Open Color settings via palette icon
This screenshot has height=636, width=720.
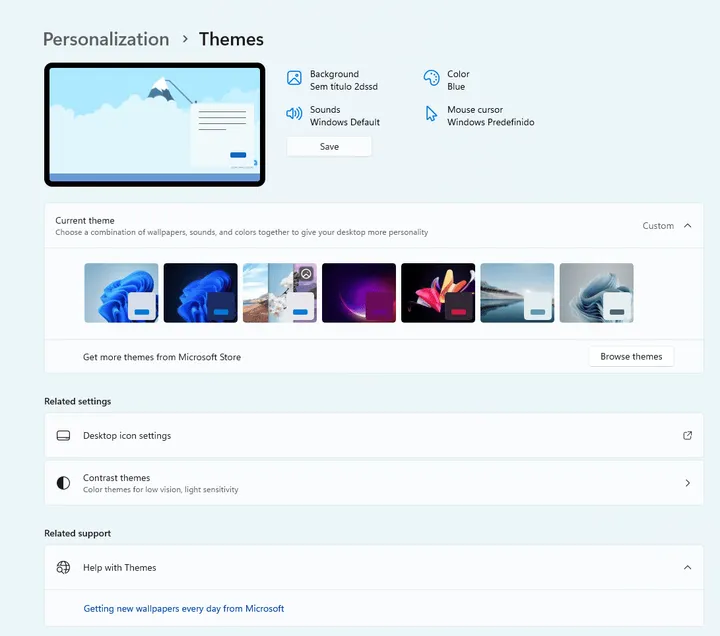click(x=431, y=78)
